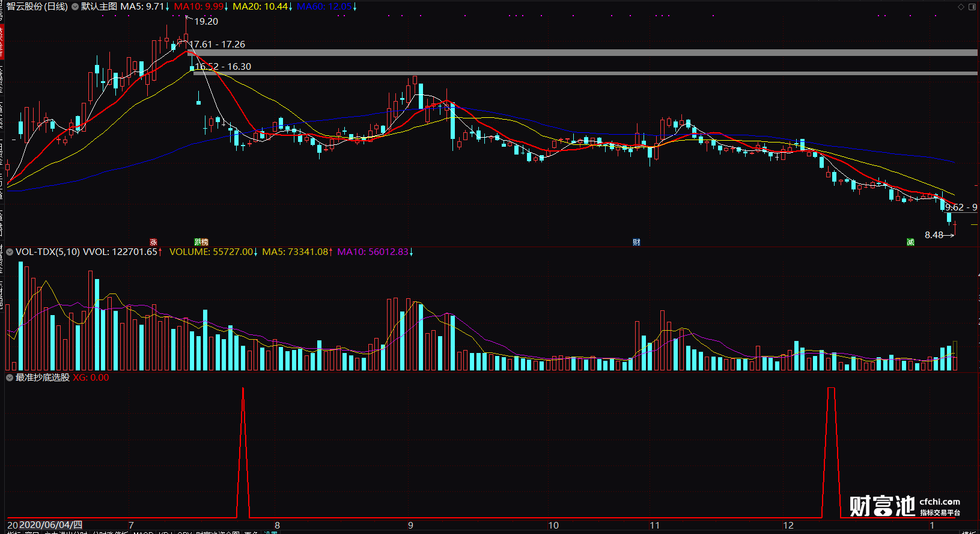
Task: Click the 2020/06/04/四 date label
Action: pos(50,525)
